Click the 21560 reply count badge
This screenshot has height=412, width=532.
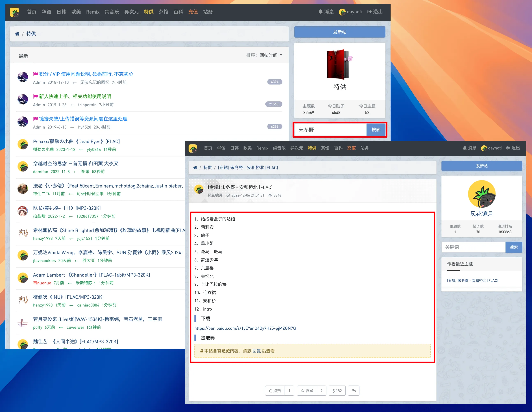[x=274, y=104]
